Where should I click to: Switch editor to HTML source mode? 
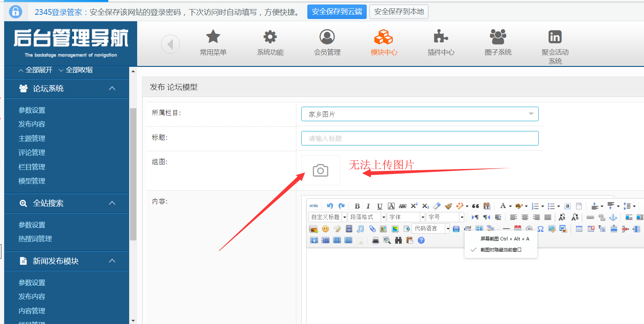click(x=314, y=206)
